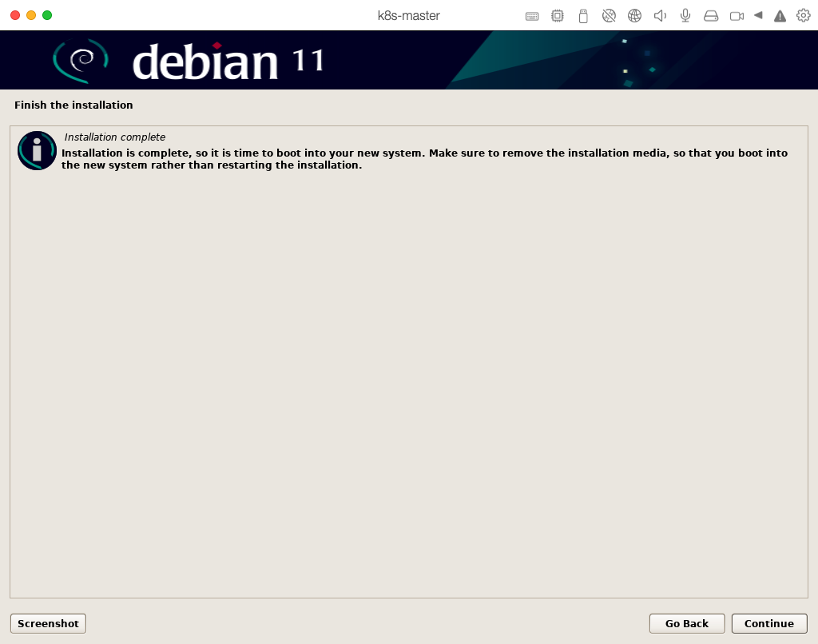Click the video camera icon
This screenshot has width=818, height=644.
click(x=737, y=16)
